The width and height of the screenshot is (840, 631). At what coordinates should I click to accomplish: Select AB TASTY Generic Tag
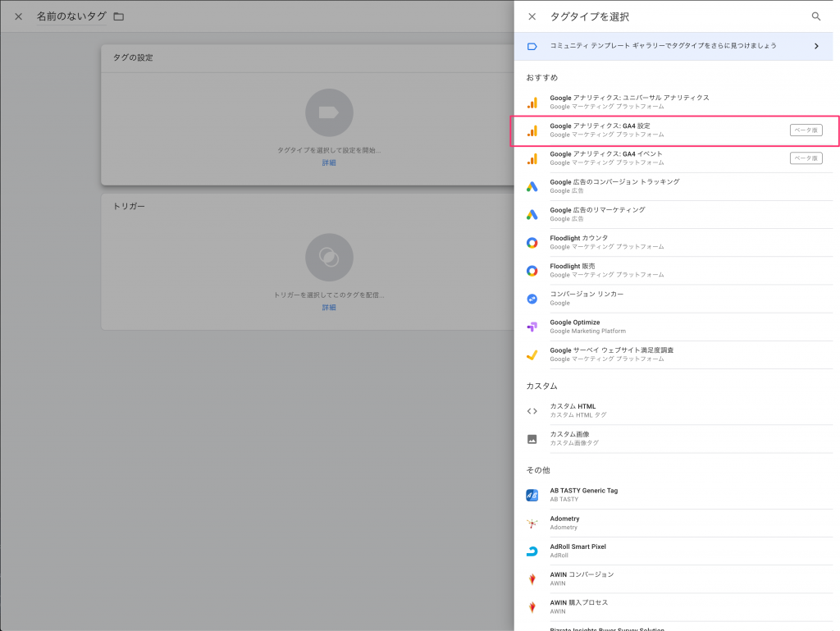[x=673, y=495]
